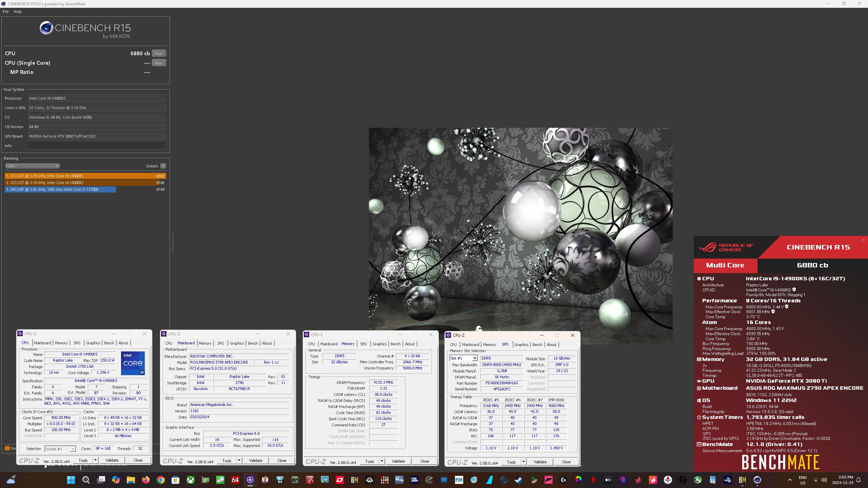Click Tools button in CPU-Z Mainboard window
The width and height of the screenshot is (868, 488).
click(x=227, y=461)
